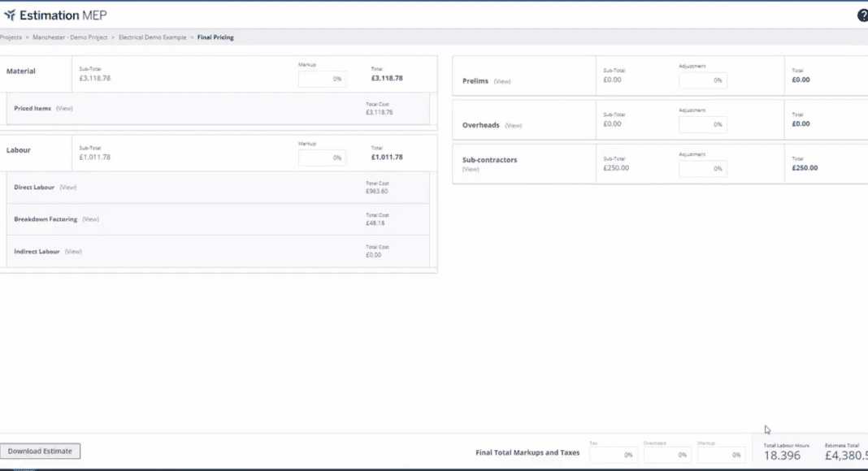This screenshot has width=868, height=471.
Task: View Prelims details
Action: pos(502,81)
